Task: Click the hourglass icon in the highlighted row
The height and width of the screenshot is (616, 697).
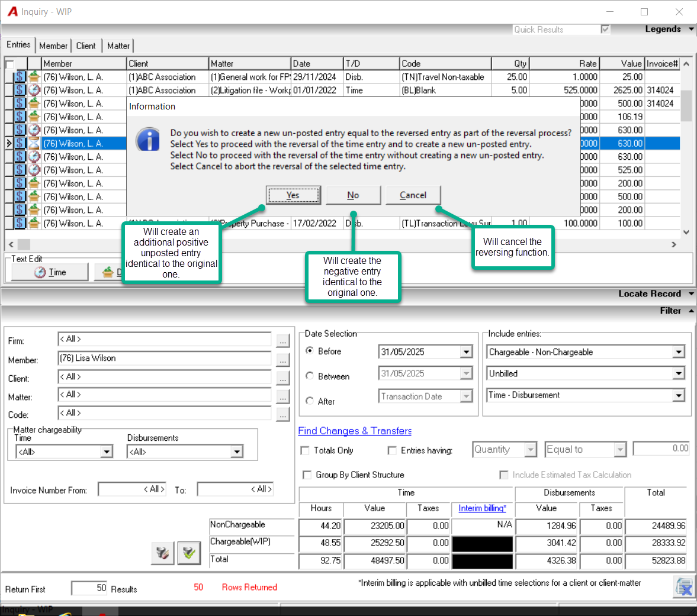Action: (34, 143)
